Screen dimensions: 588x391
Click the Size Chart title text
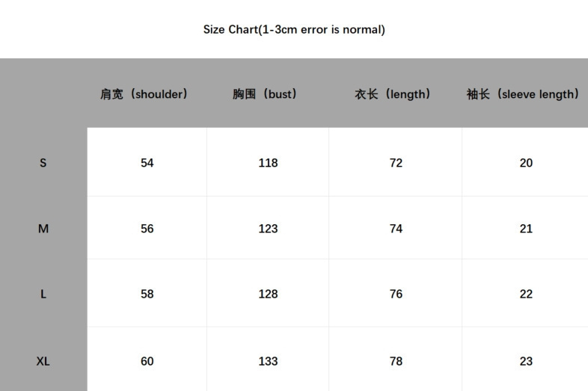coord(294,30)
